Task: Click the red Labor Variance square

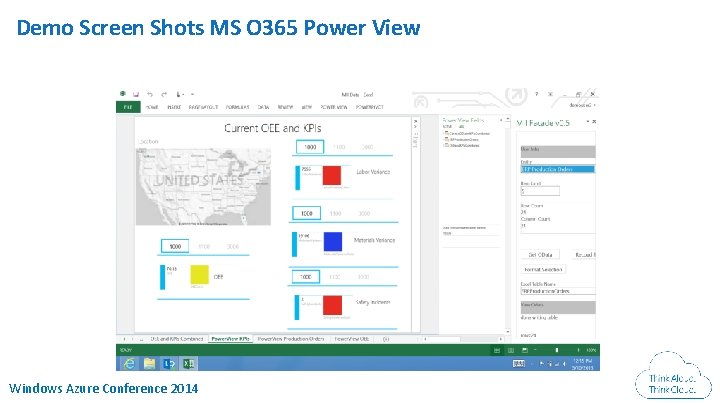Action: click(332, 175)
